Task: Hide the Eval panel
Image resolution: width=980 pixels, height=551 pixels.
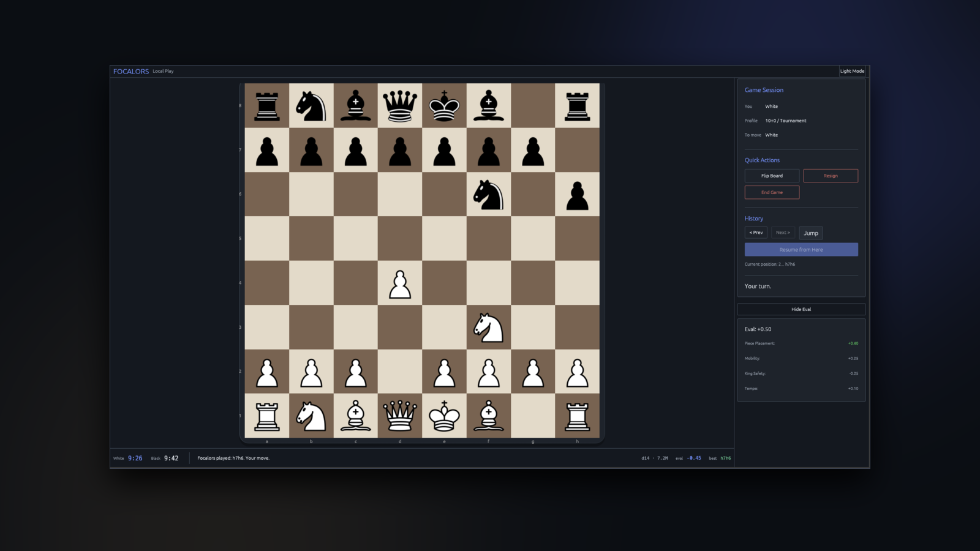Action: pyautogui.click(x=801, y=309)
